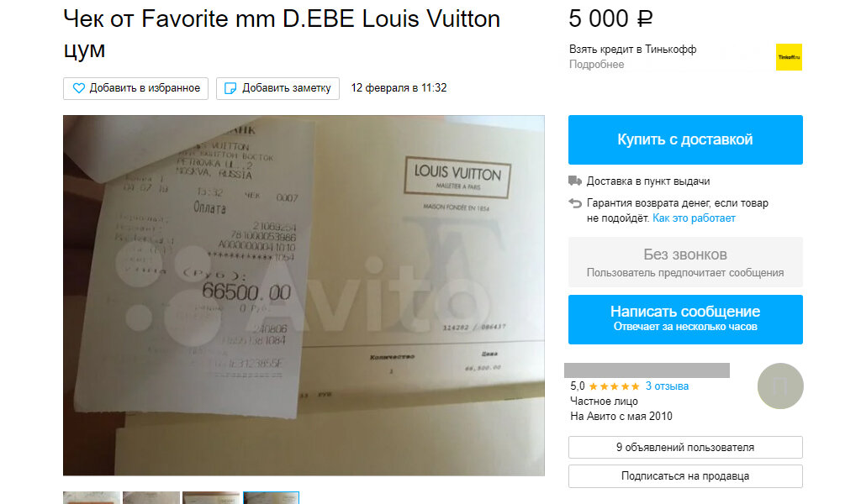Add a note to this listing

(x=277, y=88)
